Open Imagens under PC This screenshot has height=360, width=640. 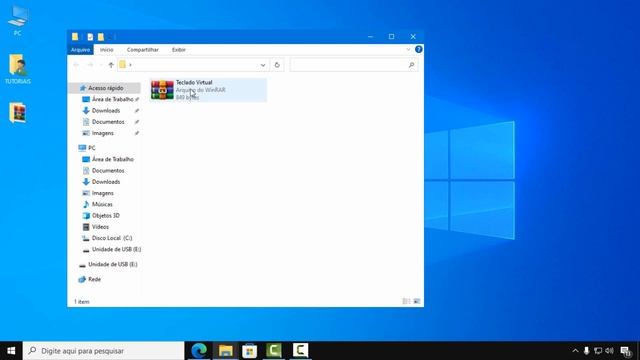[x=103, y=193]
